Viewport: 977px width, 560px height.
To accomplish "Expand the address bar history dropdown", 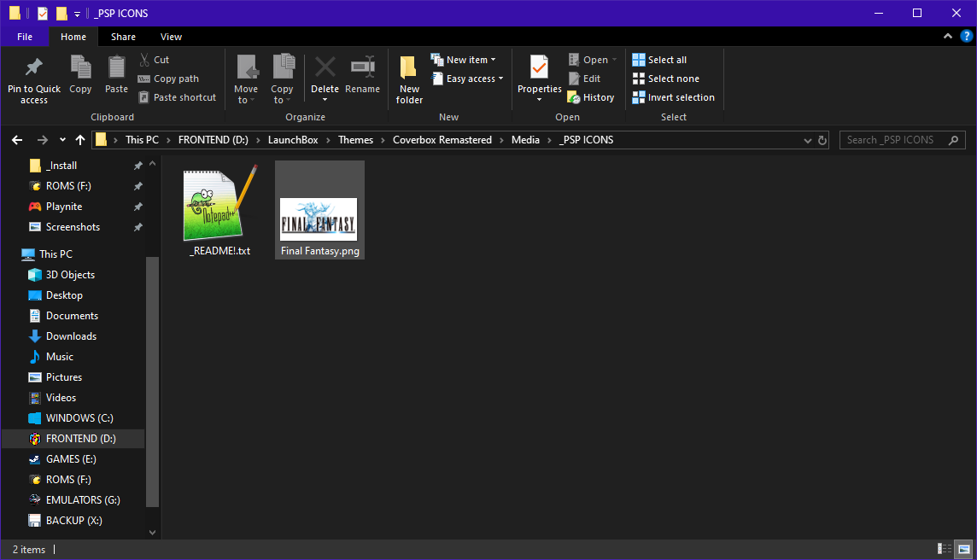I will point(808,141).
